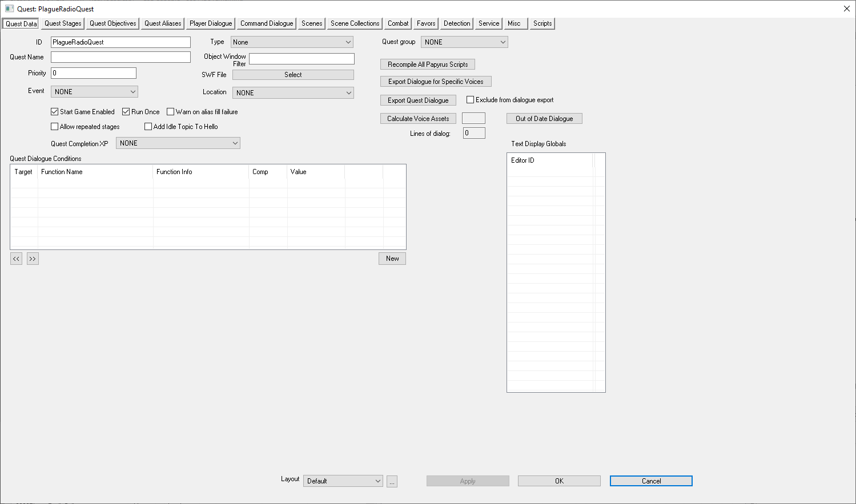Screen dimensions: 856x504
Task: Open the Type dropdown
Action: [x=292, y=42]
